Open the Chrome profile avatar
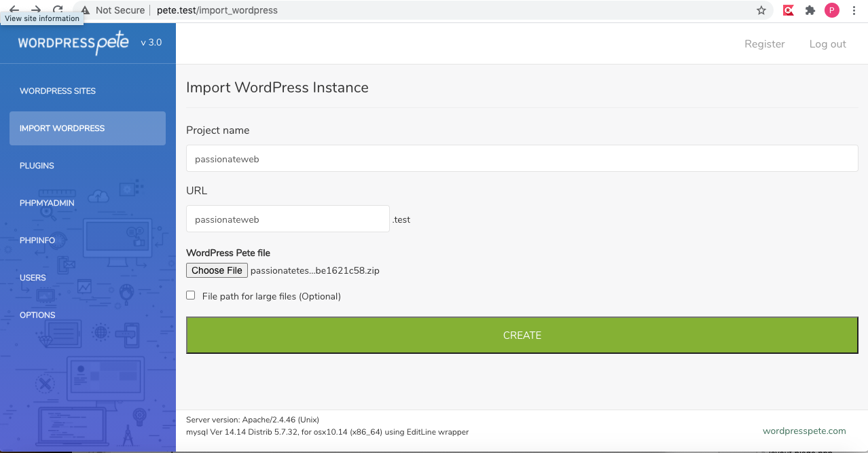 point(832,10)
